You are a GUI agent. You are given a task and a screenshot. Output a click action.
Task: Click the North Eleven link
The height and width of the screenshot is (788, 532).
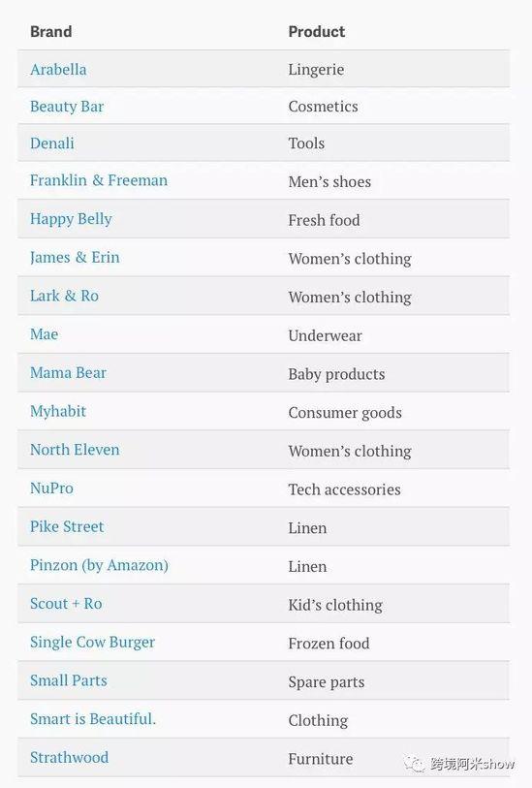[x=75, y=450]
